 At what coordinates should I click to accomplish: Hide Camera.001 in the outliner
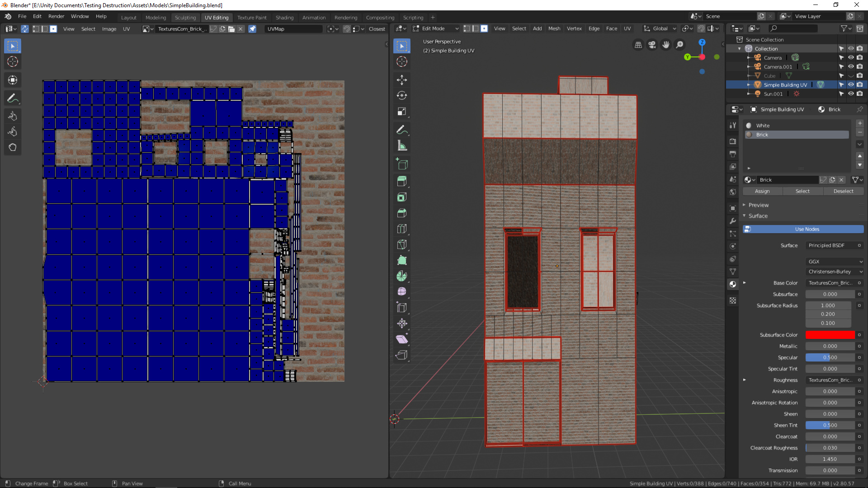coord(852,66)
